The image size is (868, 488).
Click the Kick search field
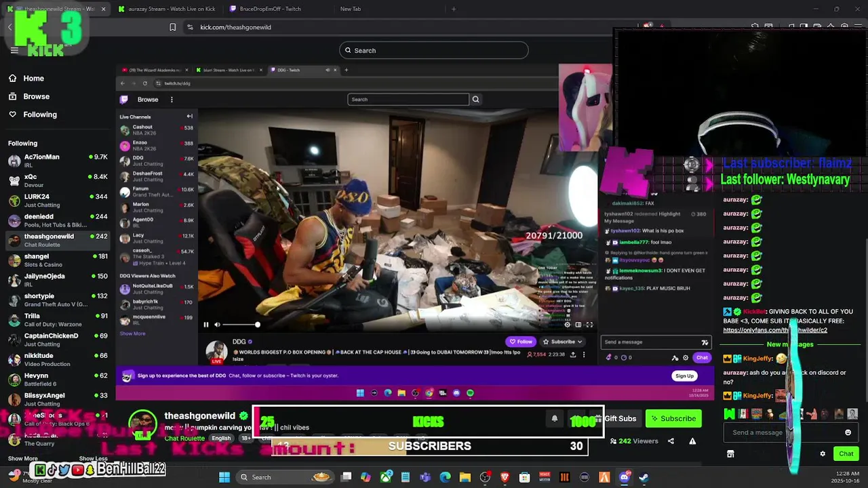(434, 50)
